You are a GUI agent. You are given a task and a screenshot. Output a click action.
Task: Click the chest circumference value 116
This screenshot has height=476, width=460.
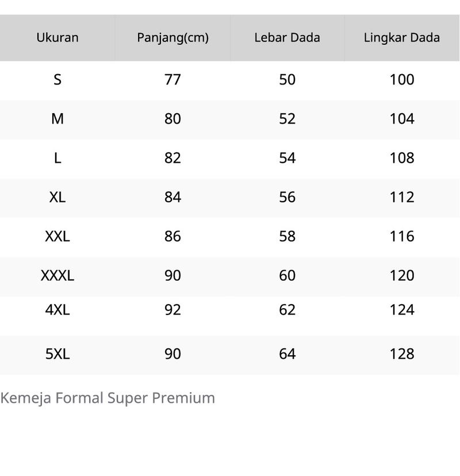tap(402, 236)
